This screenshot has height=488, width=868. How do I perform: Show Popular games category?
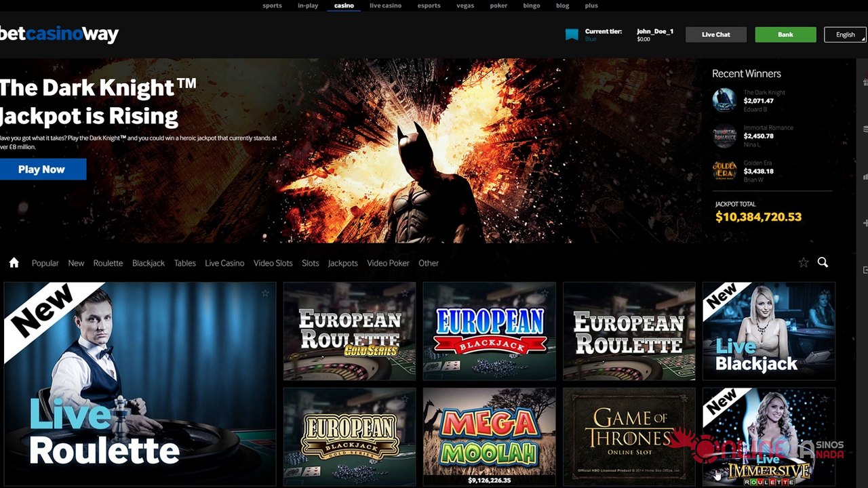45,263
